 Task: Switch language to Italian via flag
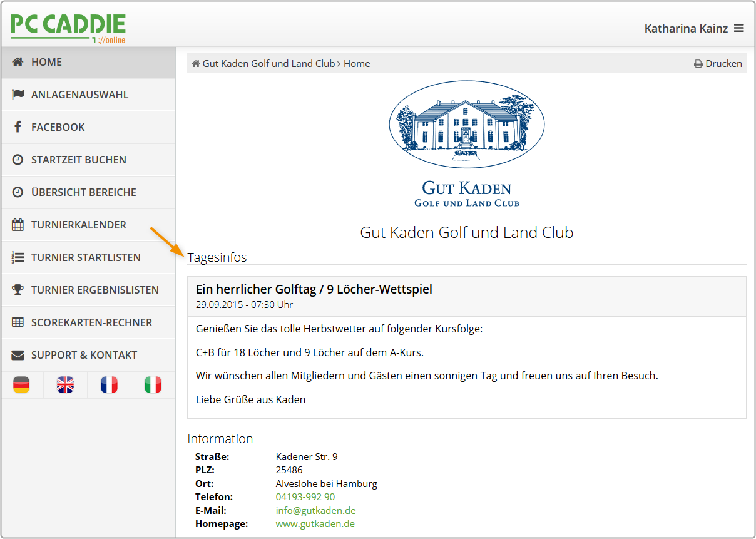pos(153,384)
